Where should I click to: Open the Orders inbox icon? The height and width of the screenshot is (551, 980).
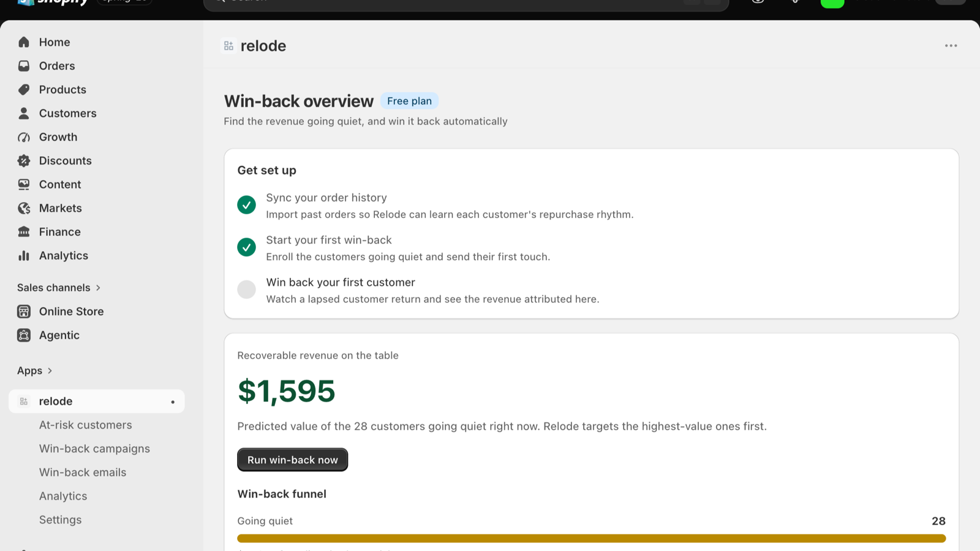tap(24, 66)
